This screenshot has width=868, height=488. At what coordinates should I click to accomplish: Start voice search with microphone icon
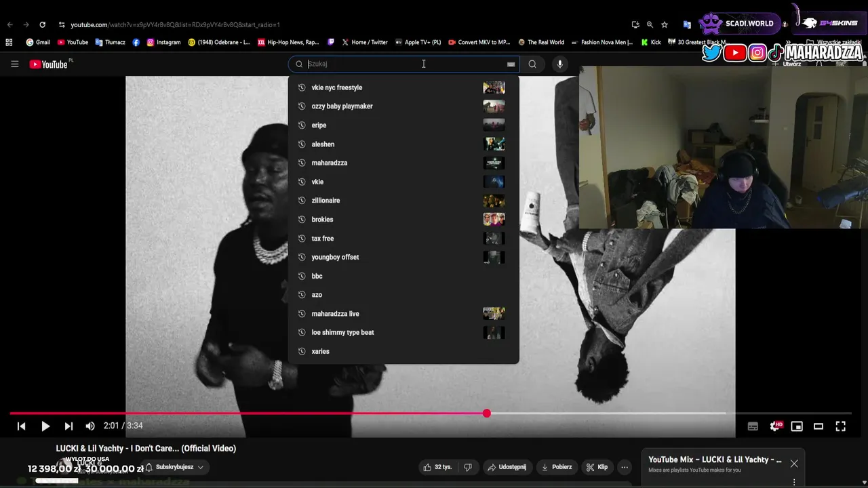pyautogui.click(x=559, y=64)
